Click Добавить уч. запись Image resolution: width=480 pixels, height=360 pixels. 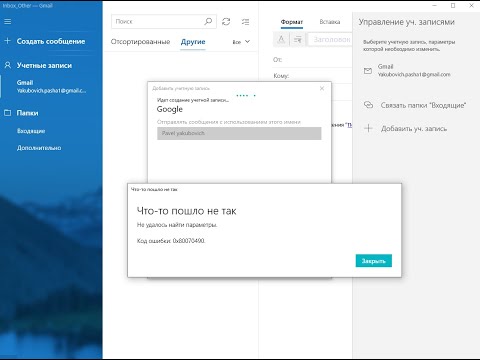pyautogui.click(x=414, y=128)
